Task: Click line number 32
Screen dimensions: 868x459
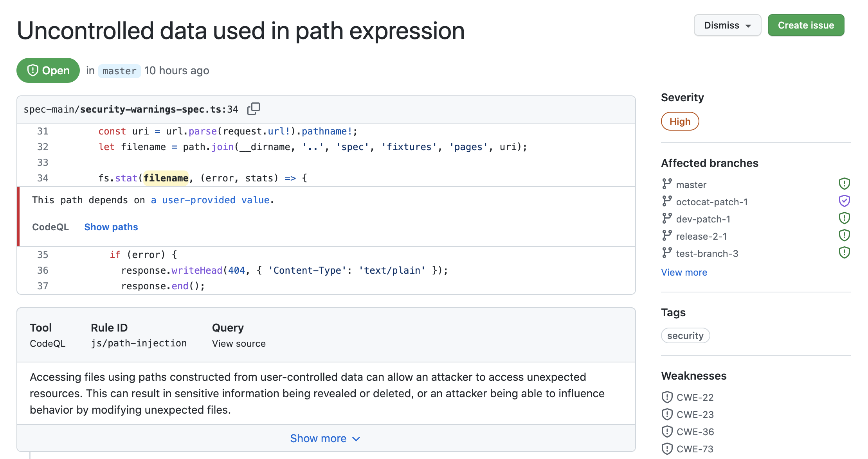Action: [x=43, y=147]
